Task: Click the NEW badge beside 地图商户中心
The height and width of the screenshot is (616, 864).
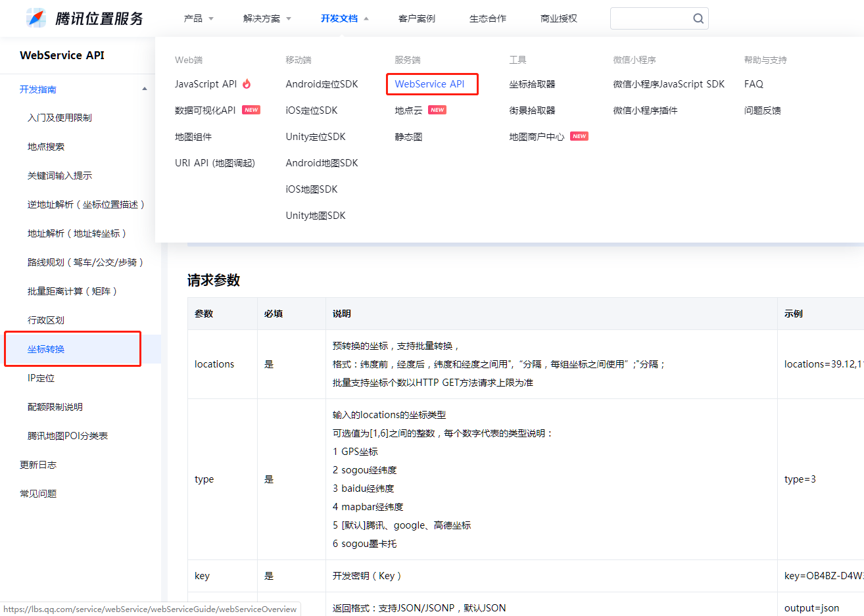Action: click(x=579, y=136)
